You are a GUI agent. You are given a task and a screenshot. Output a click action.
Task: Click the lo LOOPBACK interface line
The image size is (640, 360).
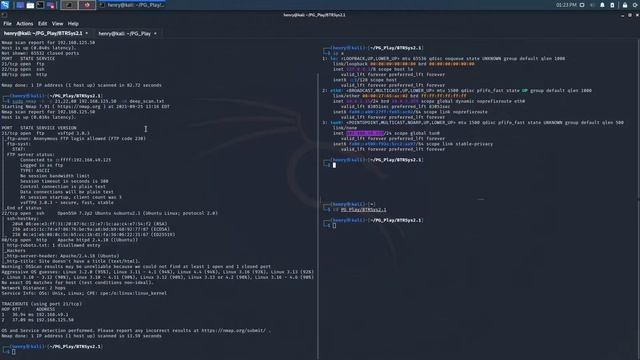pos(444,58)
